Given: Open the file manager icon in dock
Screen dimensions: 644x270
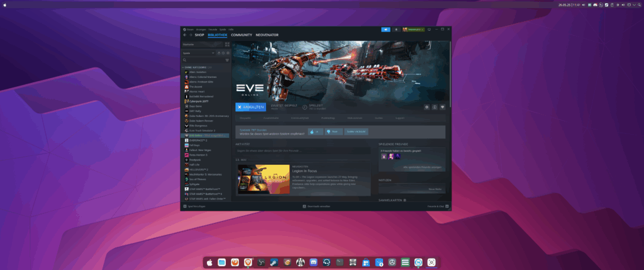Looking at the screenshot, I should (x=222, y=262).
